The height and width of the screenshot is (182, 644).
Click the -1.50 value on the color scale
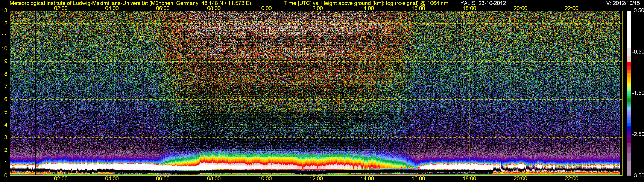coord(638,93)
